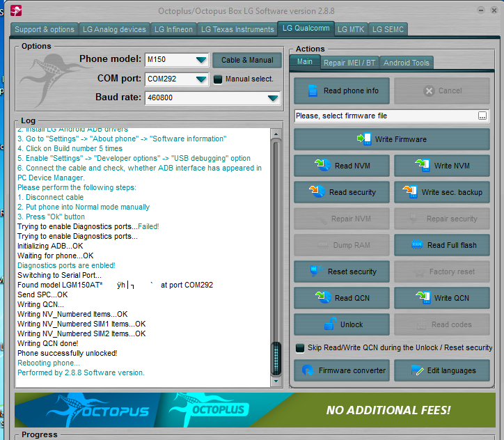Image resolution: width=504 pixels, height=440 pixels.
Task: Click the Read NVM icon
Action: coord(322,165)
